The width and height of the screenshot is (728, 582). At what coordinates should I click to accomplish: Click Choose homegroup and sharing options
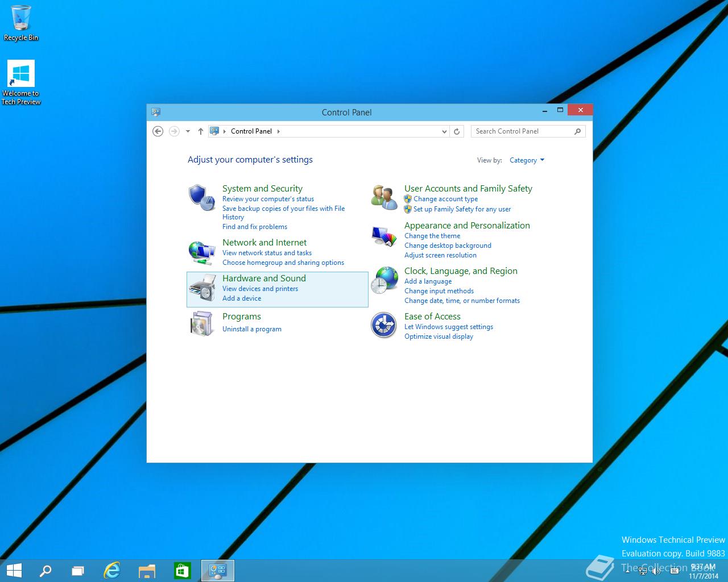(283, 263)
